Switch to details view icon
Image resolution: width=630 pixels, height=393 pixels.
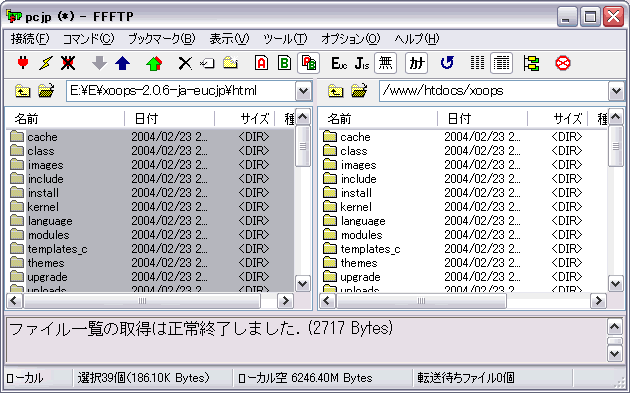[x=501, y=63]
